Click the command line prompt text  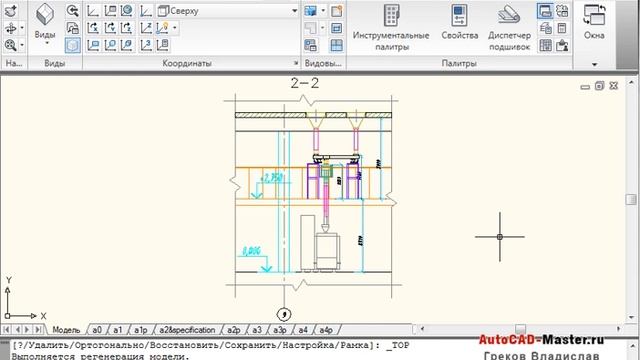tap(211, 346)
